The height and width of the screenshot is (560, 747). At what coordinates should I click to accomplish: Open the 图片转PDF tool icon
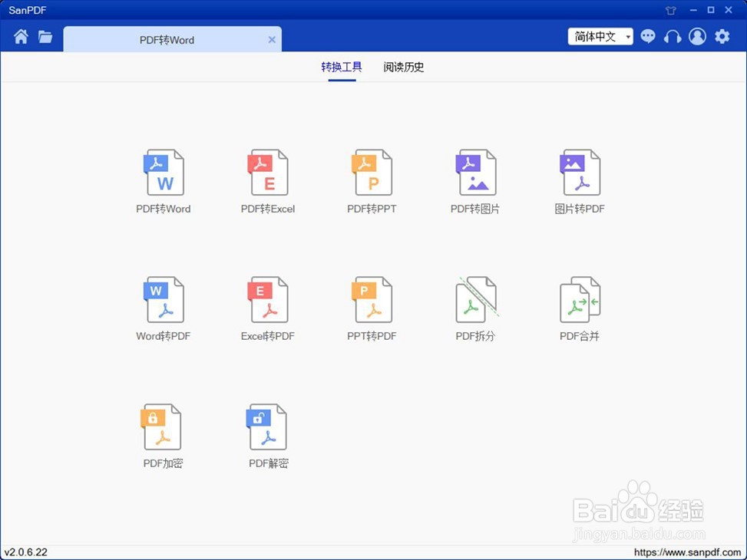click(x=580, y=173)
